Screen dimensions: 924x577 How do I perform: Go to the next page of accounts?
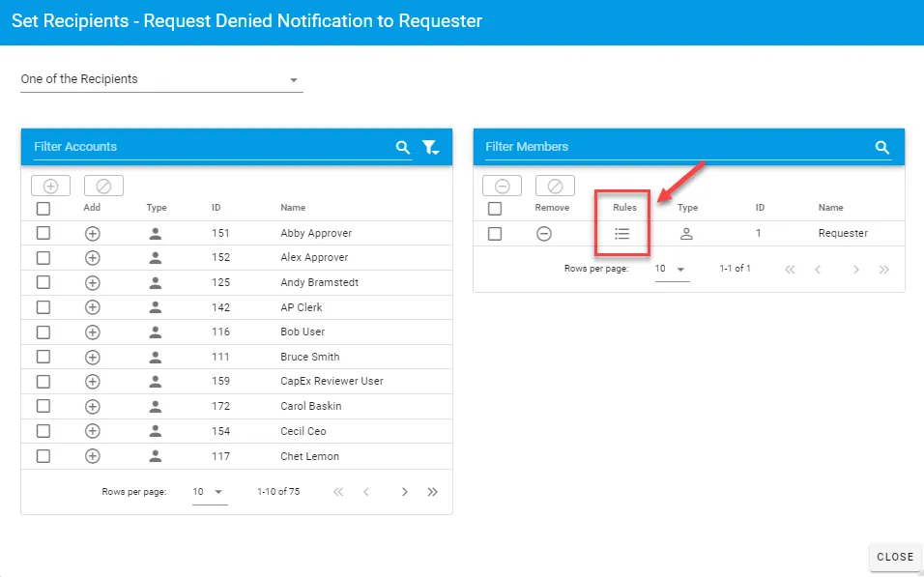point(405,492)
